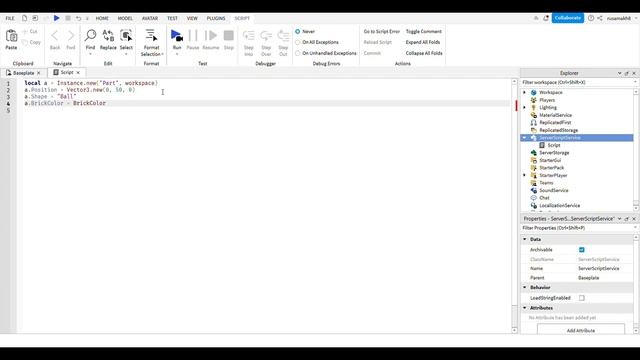This screenshot has height=360, width=640.
Task: Click the new file icon beside FILE
Action: click(x=24, y=18)
